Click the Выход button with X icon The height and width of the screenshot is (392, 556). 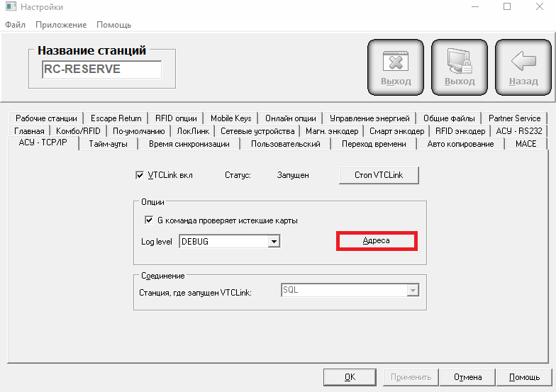(x=396, y=67)
